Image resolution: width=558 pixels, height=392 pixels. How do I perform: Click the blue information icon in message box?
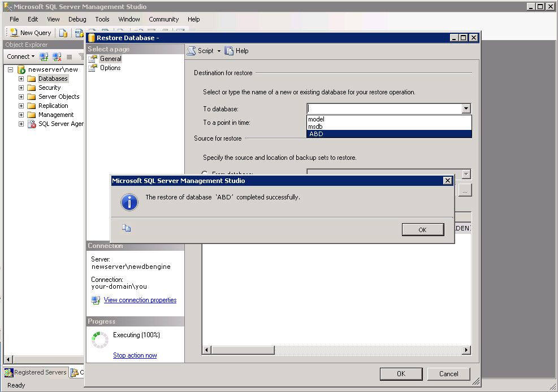tap(129, 202)
